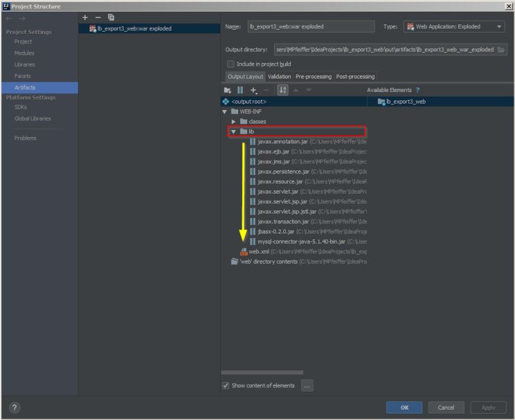Remove the selected artifact using the minus icon
This screenshot has height=420, width=515.
pyautogui.click(x=98, y=17)
